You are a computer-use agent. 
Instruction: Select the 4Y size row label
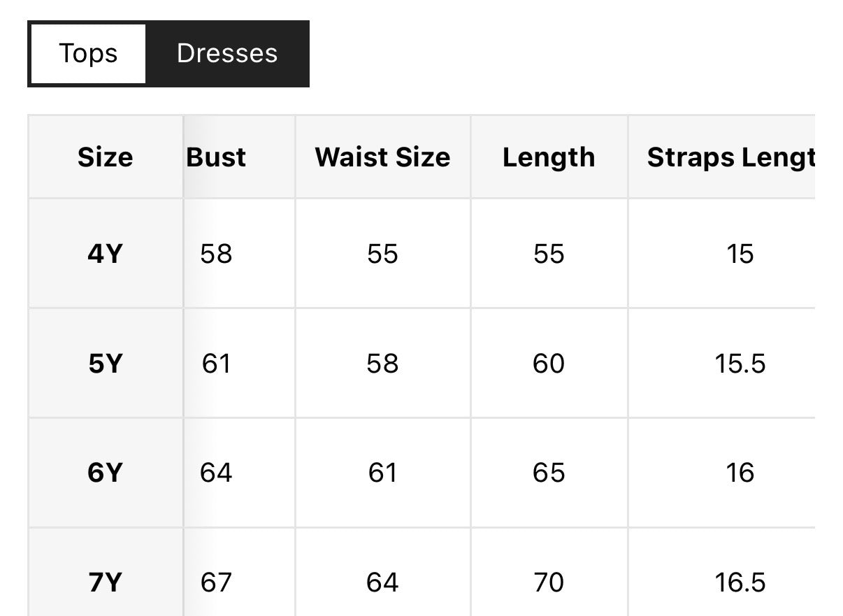pyautogui.click(x=106, y=254)
